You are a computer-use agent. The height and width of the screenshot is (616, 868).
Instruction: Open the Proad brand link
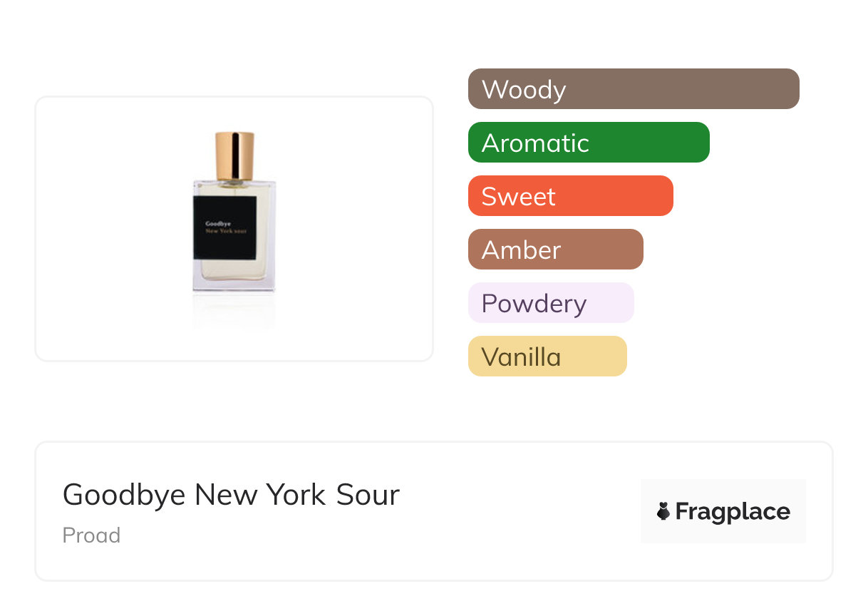coord(91,535)
